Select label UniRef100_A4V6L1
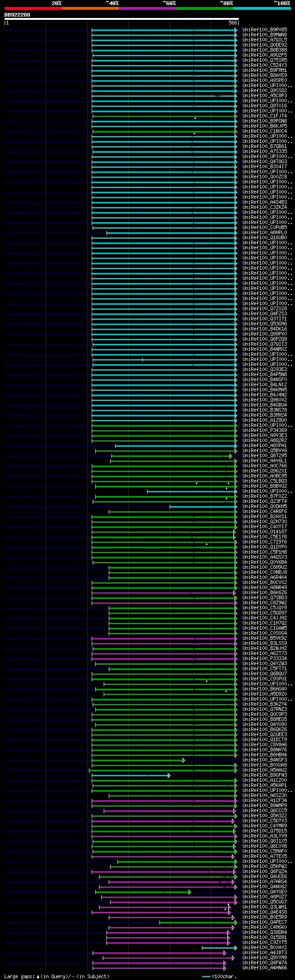 click(x=265, y=460)
